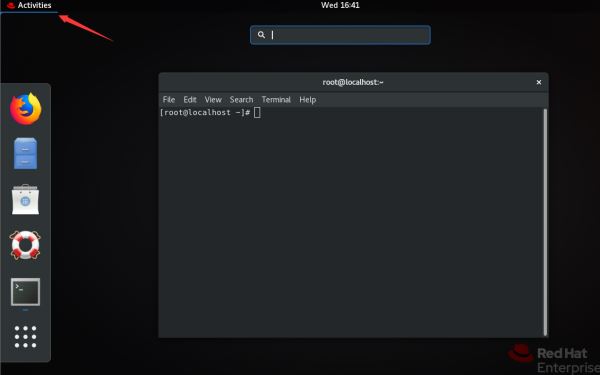The image size is (600, 375).
Task: Open the clock showing Wed 16:41
Action: [340, 5]
